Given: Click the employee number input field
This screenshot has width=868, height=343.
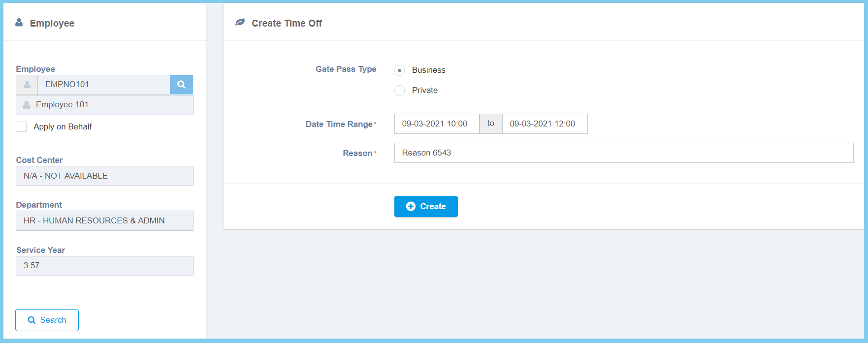Looking at the screenshot, I should (103, 85).
